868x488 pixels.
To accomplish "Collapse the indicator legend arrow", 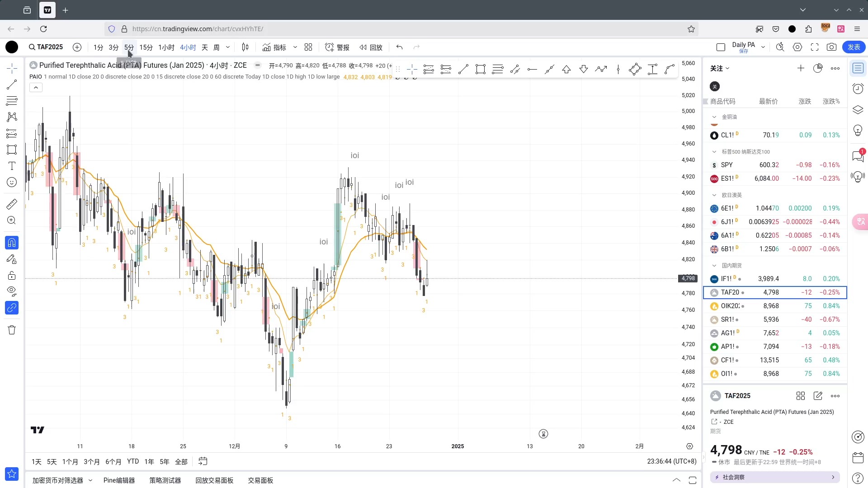I will tap(36, 88).
